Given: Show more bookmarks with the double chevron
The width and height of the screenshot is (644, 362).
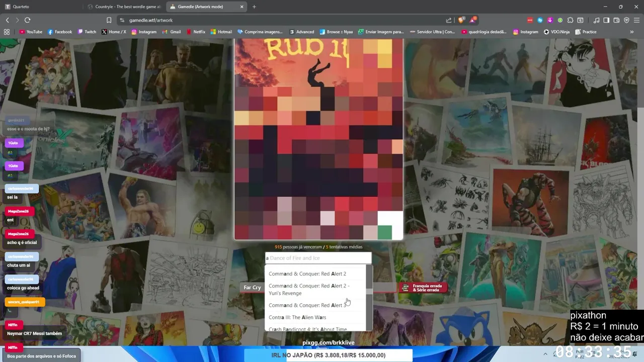Looking at the screenshot, I should pos(632,32).
